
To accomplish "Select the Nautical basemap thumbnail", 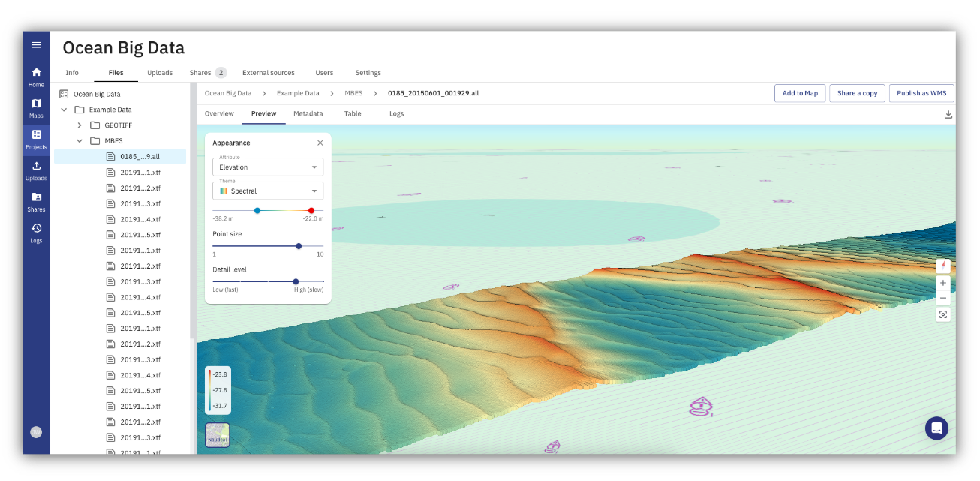I will click(217, 434).
